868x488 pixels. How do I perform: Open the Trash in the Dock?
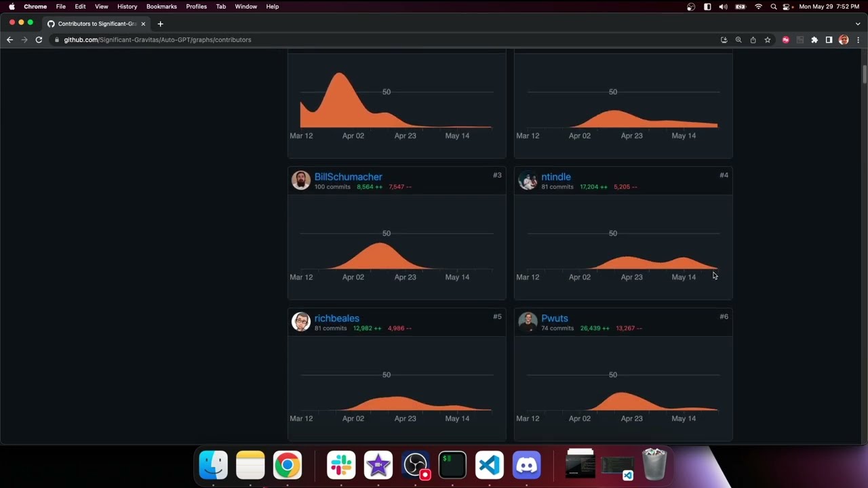[x=654, y=464]
